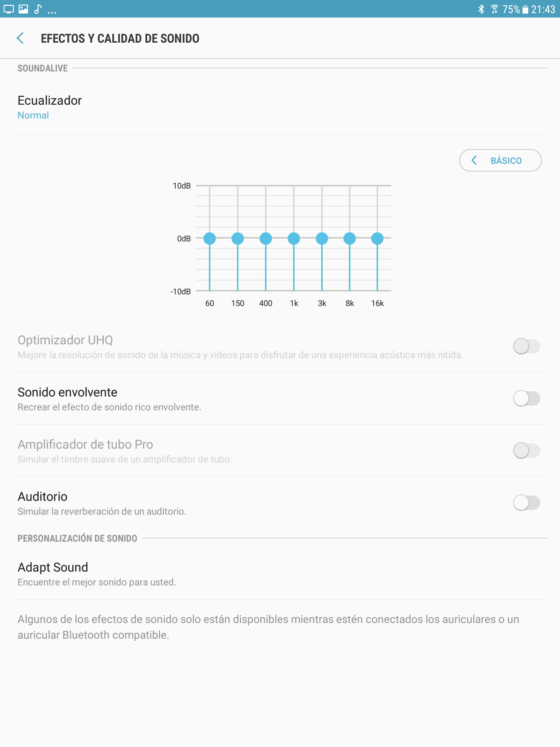This screenshot has width=560, height=747.
Task: Tap the battery icon in status bar
Action: (x=525, y=9)
